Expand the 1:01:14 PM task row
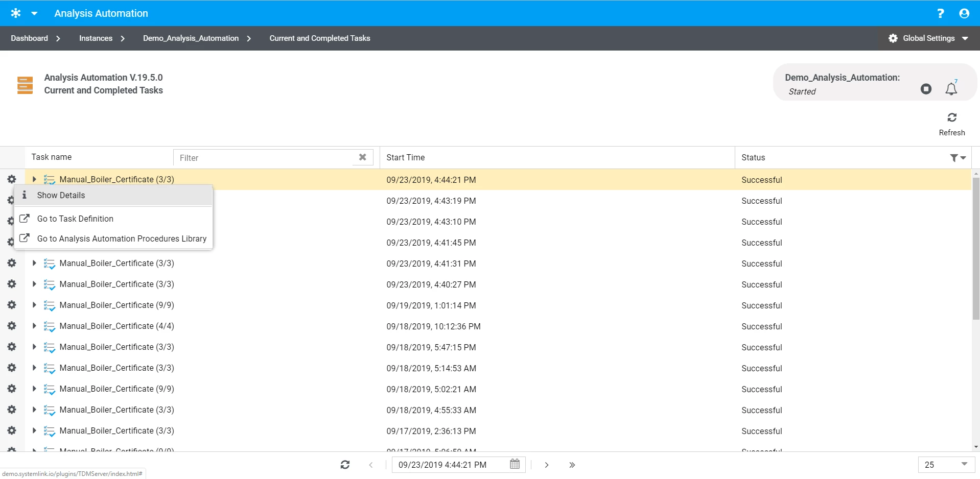980x479 pixels. click(34, 305)
